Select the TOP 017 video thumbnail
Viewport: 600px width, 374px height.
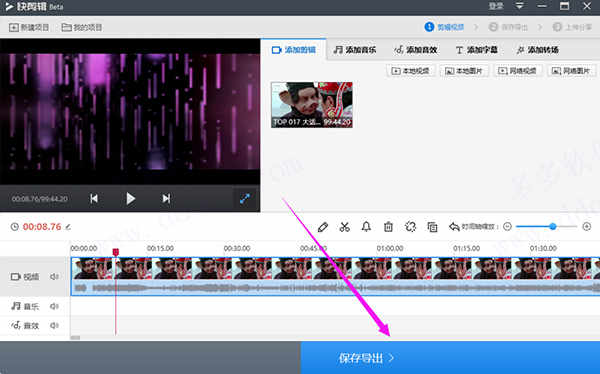point(312,105)
